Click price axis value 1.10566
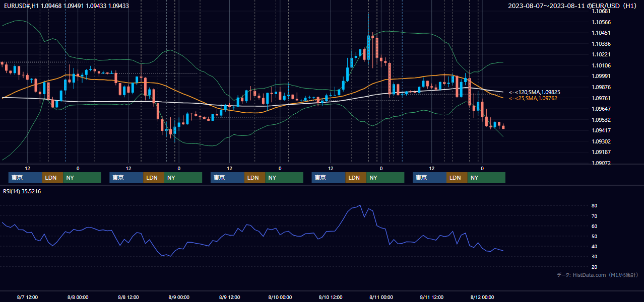This screenshot has height=302, width=644. point(601,22)
